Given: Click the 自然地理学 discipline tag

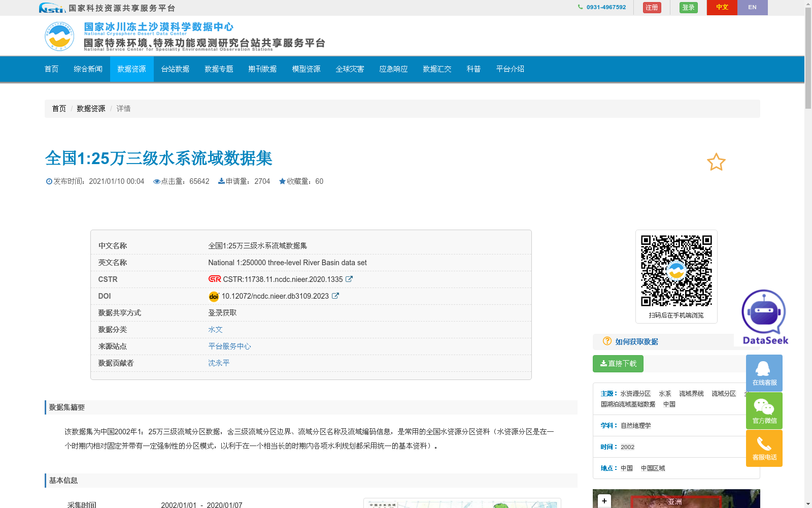Looking at the screenshot, I should (636, 426).
